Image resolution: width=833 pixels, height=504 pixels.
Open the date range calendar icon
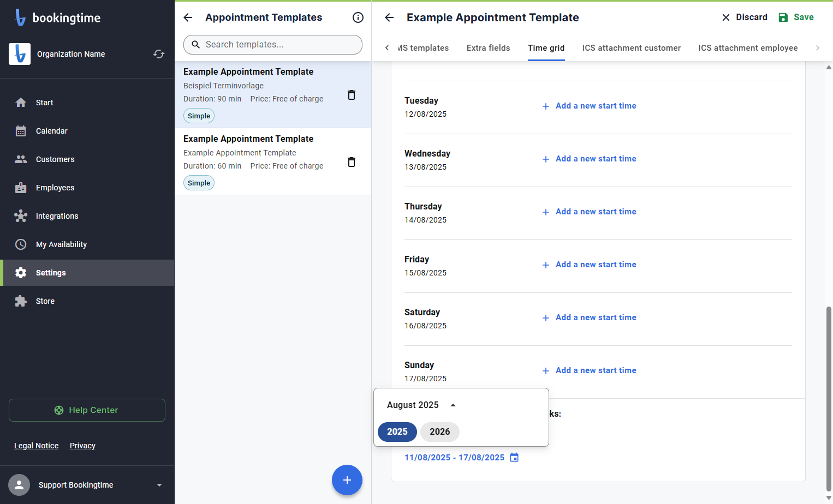pyautogui.click(x=514, y=457)
